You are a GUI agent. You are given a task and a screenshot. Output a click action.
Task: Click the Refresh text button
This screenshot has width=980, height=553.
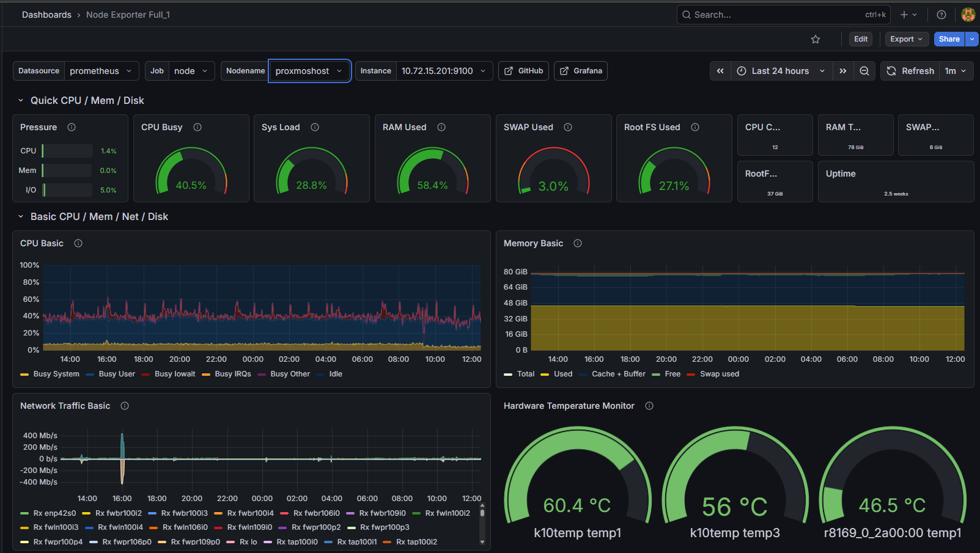click(918, 71)
